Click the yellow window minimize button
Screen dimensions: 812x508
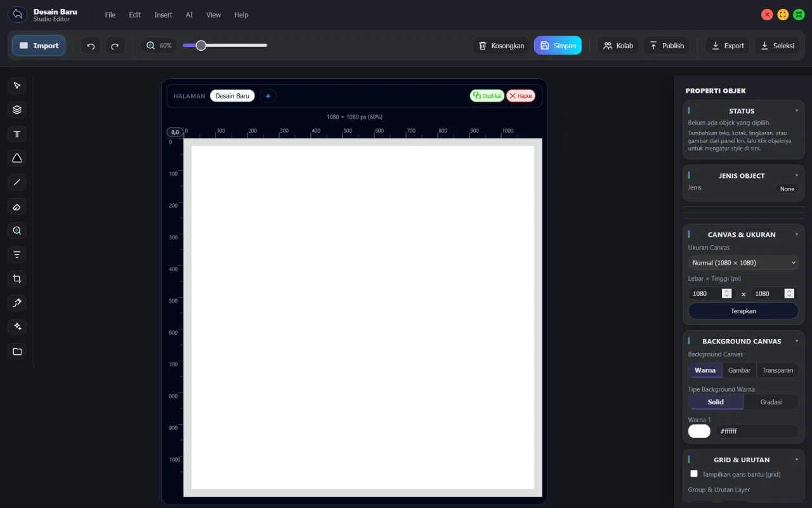(x=783, y=15)
